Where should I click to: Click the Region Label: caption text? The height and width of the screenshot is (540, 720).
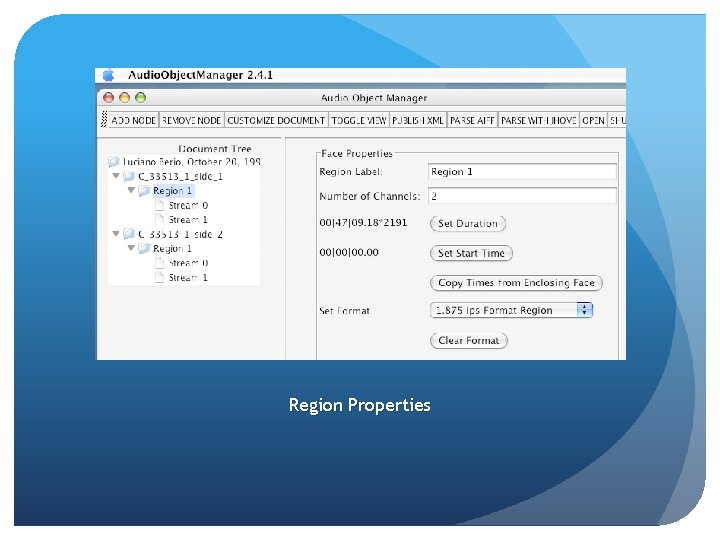coord(351,172)
